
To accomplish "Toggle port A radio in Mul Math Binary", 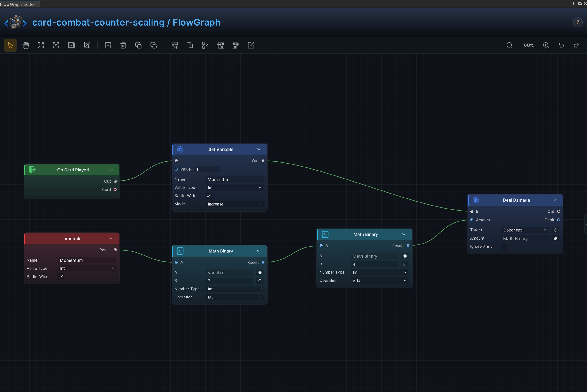I will pyautogui.click(x=260, y=273).
